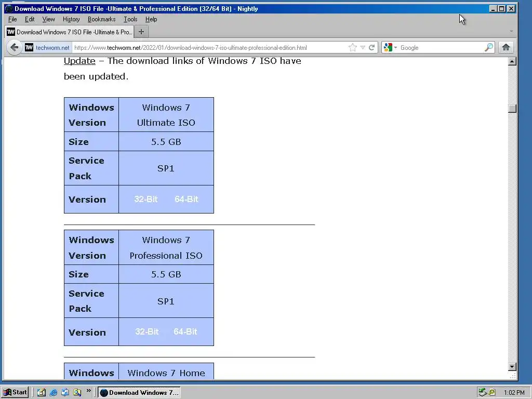Screen dimensions: 532x399
Task: Click the network connection tray icon
Action: 483,393
